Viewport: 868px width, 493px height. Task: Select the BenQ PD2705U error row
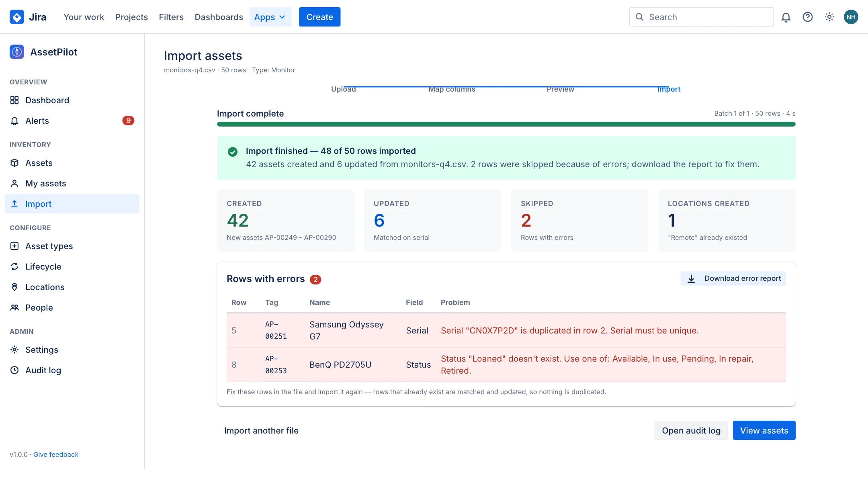pyautogui.click(x=506, y=365)
